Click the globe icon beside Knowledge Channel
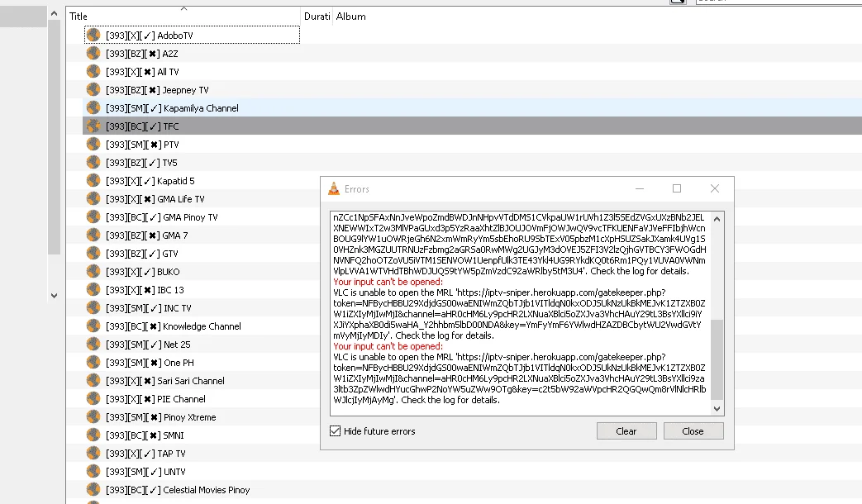 point(93,326)
